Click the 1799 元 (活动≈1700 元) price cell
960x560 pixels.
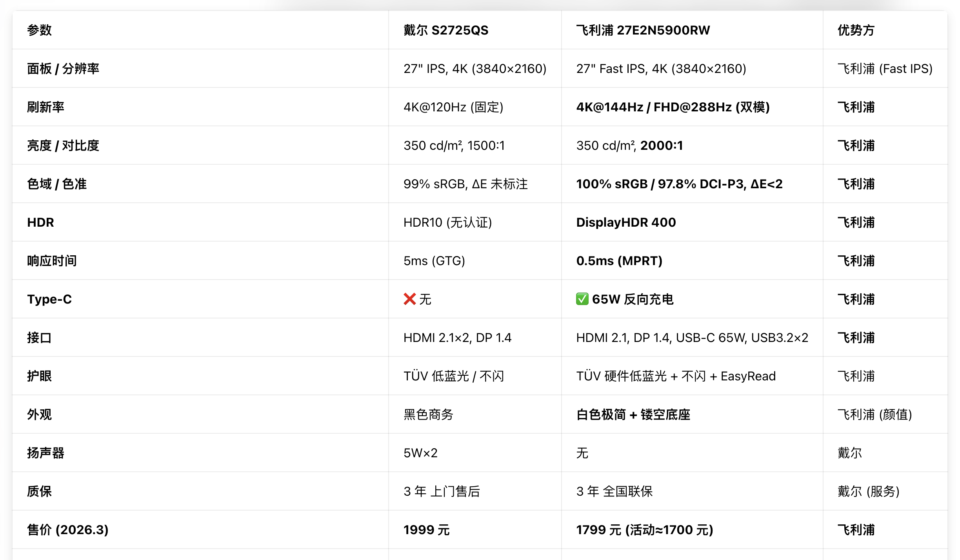point(644,530)
